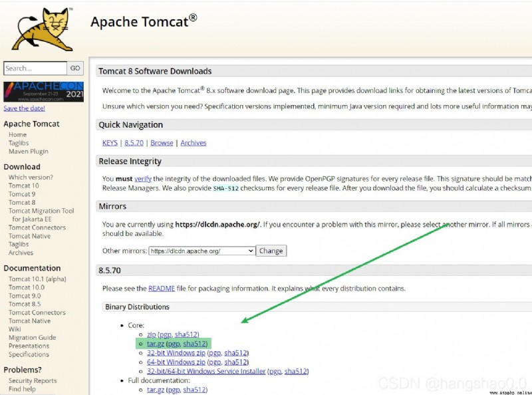
Task: Open the KEYS quick navigation link
Action: (x=110, y=143)
